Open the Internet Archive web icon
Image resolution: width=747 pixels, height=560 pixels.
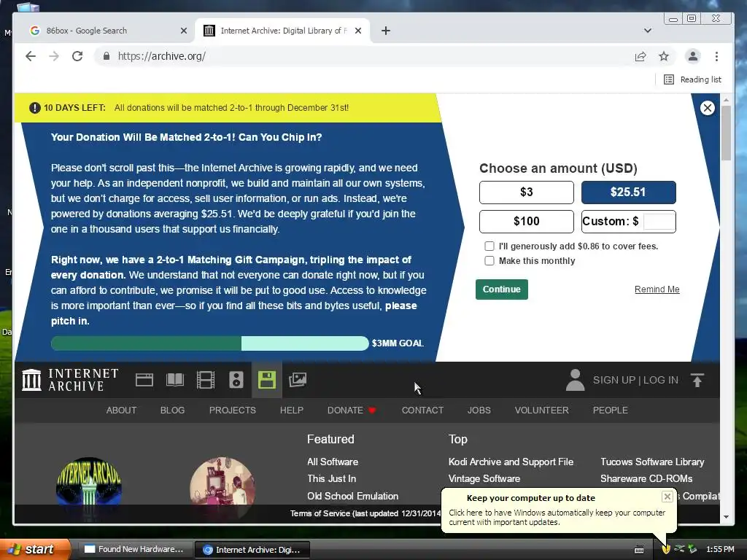coord(144,380)
